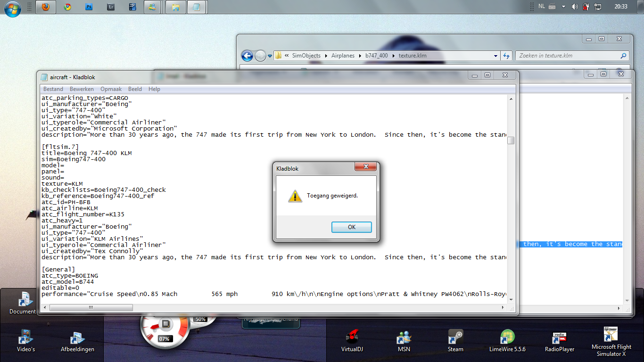Show hidden tray icons arrow

tap(563, 7)
